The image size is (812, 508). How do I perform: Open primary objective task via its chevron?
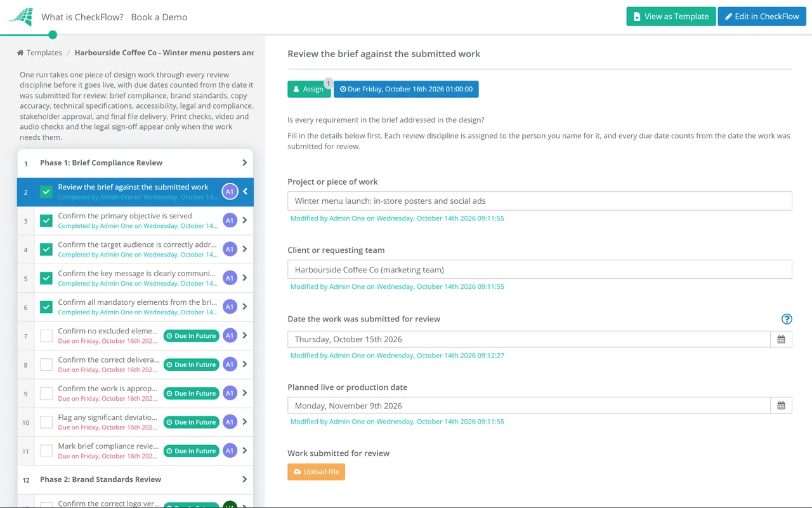point(245,220)
